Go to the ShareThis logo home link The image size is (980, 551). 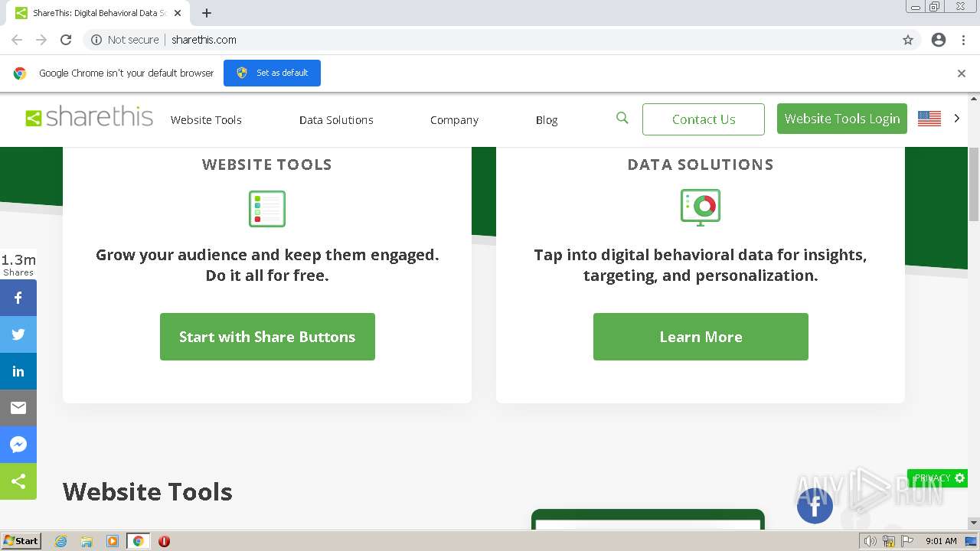(90, 117)
